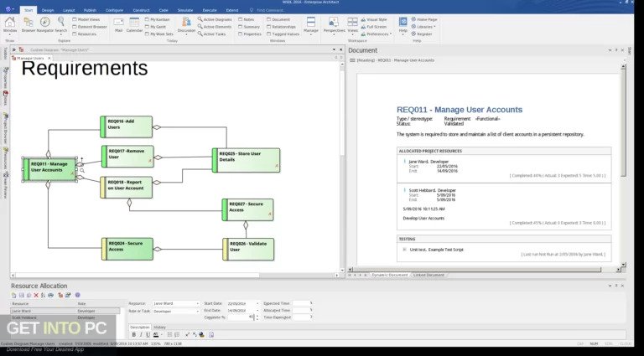Screen dimensions: 644x356
Task: Toggle Resources checkbox in Explore group
Action: tap(75, 34)
